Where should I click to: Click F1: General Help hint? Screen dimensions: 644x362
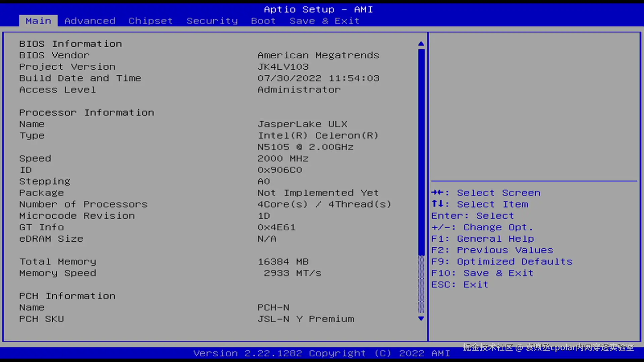tap(482, 239)
